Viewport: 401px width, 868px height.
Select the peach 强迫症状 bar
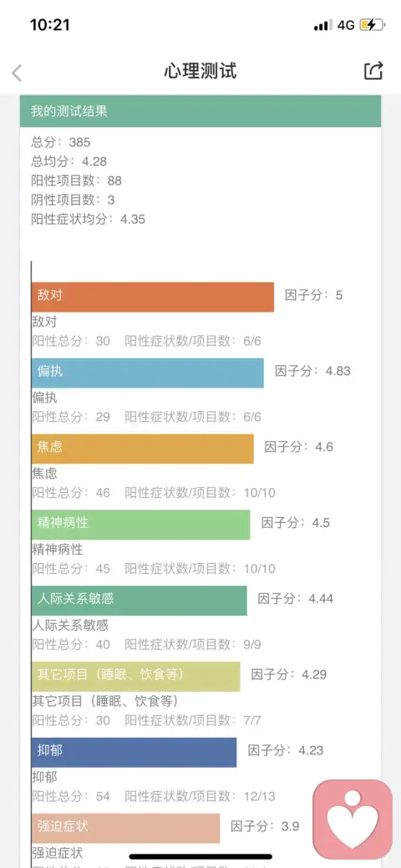[125, 828]
